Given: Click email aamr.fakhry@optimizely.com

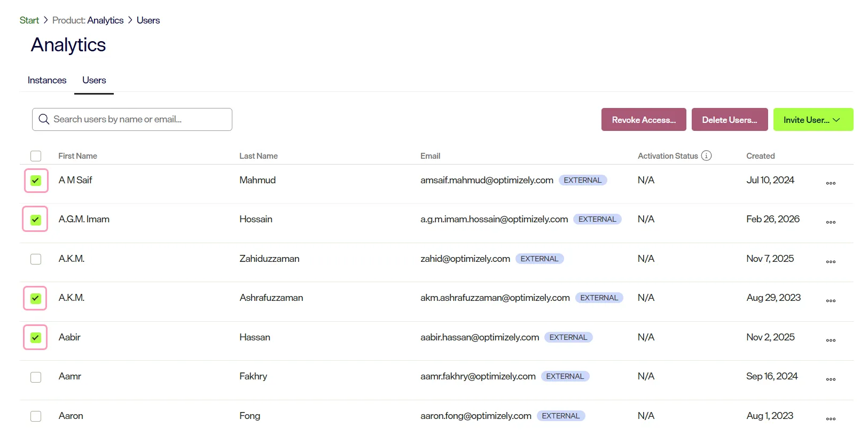Looking at the screenshot, I should point(478,376).
